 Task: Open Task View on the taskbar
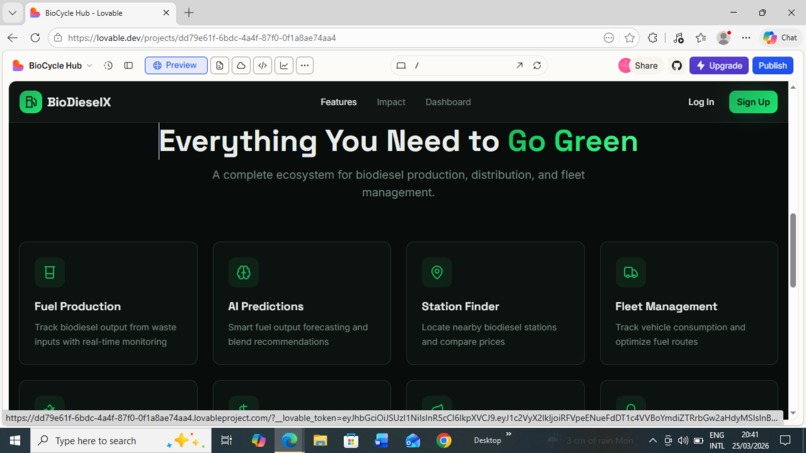point(226,441)
